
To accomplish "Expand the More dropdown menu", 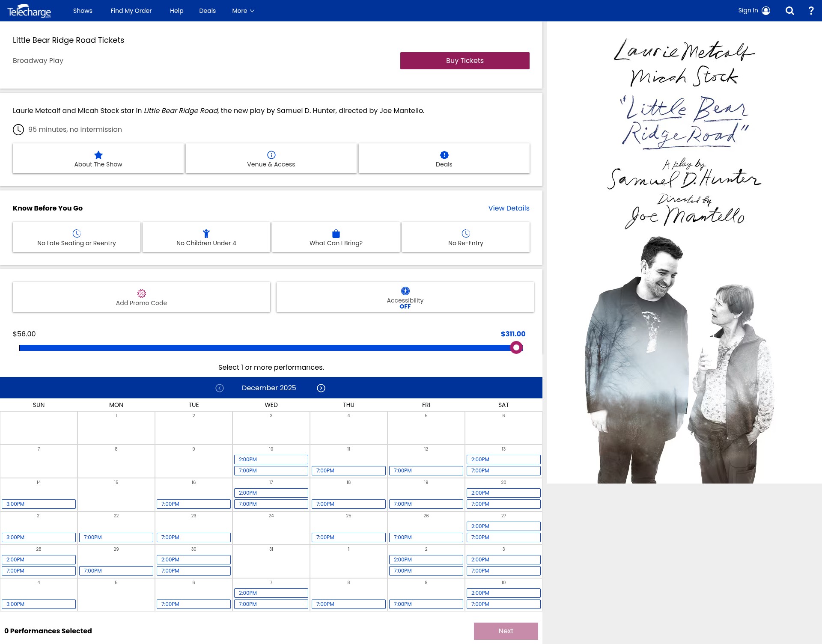I will pyautogui.click(x=243, y=11).
